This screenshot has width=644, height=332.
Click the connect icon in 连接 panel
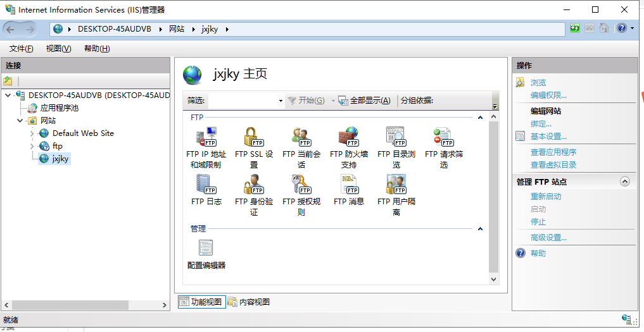(8, 80)
